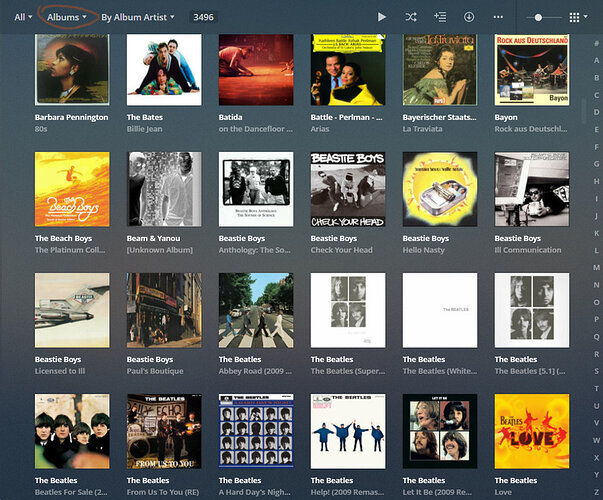Jump to letter Z in the index
The image size is (603, 500).
coord(596,492)
